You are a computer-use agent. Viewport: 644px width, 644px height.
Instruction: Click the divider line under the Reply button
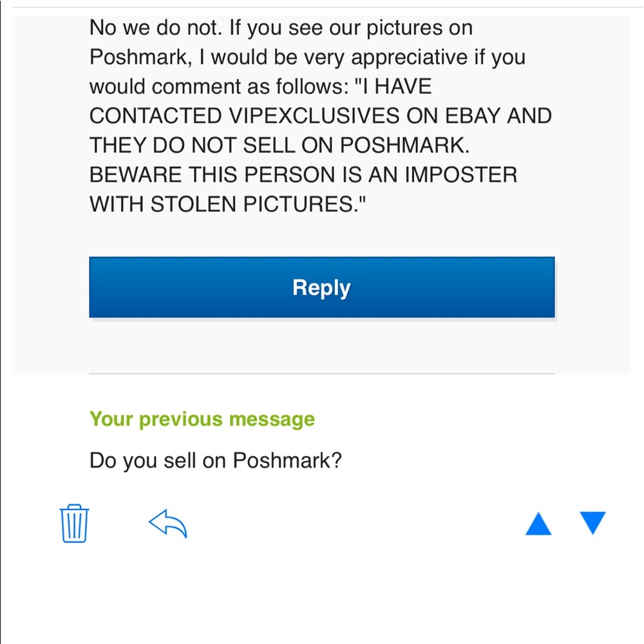322,375
